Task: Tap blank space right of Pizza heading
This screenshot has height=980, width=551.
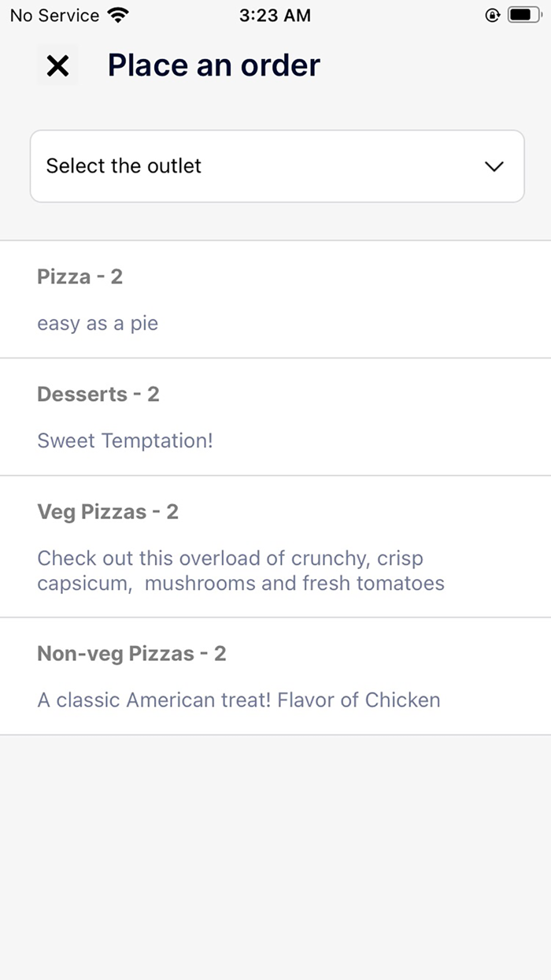Action: [354, 277]
